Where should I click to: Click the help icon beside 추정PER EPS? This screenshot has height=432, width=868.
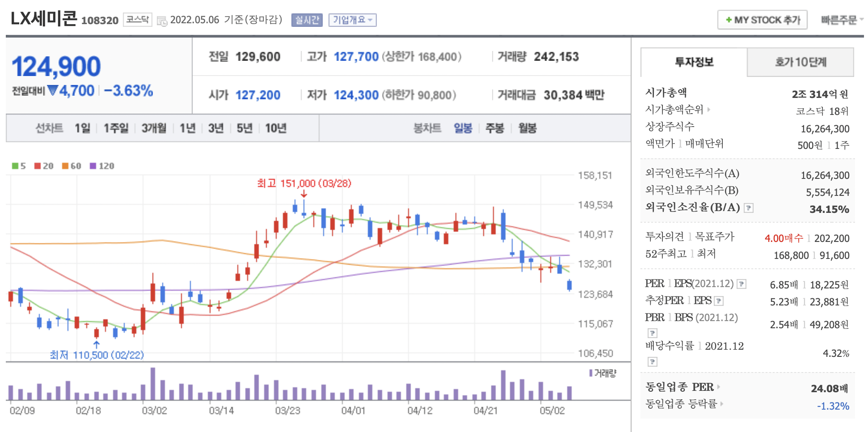719,301
